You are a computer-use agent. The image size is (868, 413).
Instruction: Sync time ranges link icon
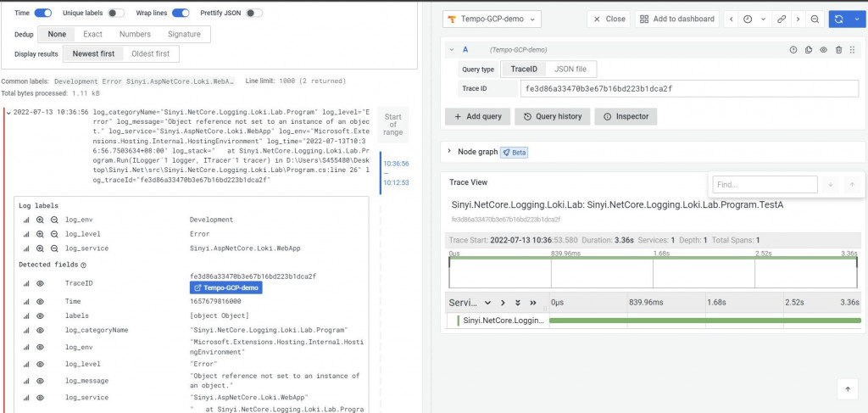(x=781, y=19)
